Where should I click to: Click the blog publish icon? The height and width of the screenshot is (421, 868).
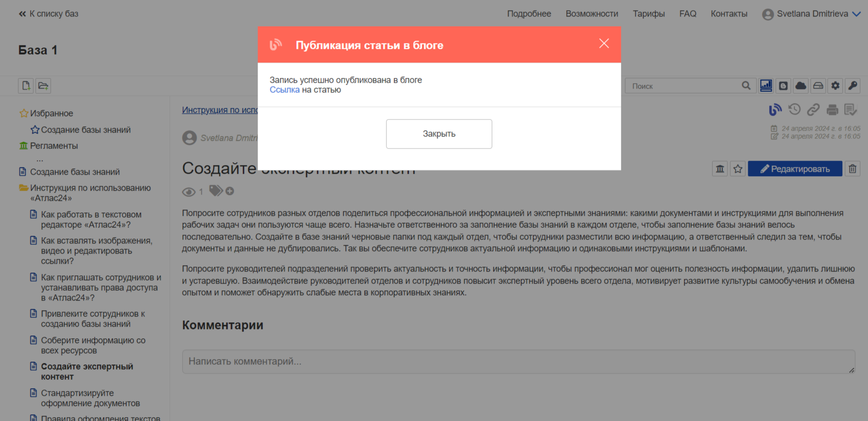(x=775, y=110)
